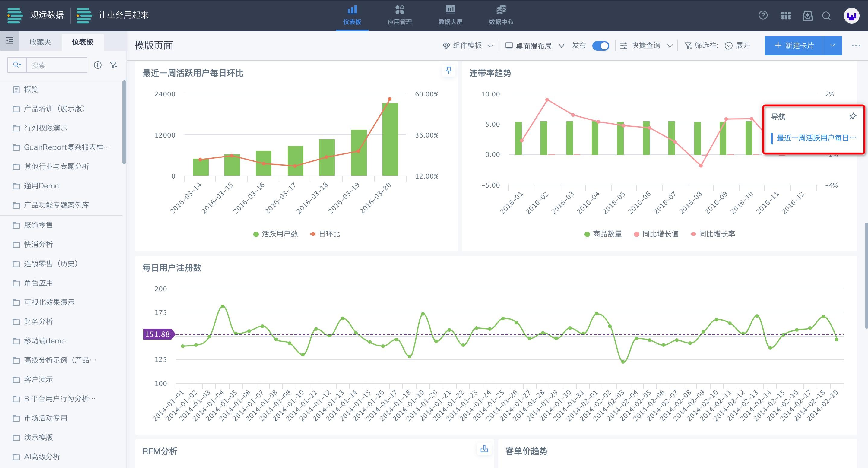Click the 151.88 average line marker
The width and height of the screenshot is (868, 468).
[x=159, y=334]
